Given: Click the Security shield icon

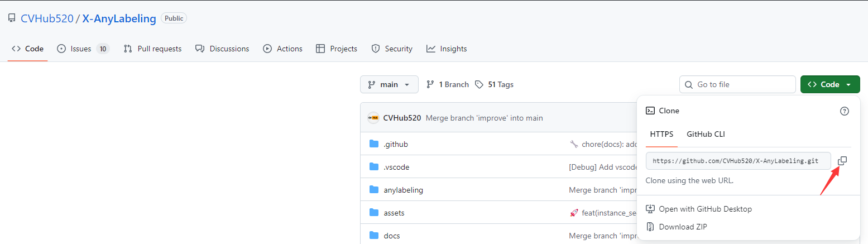Looking at the screenshot, I should (376, 49).
